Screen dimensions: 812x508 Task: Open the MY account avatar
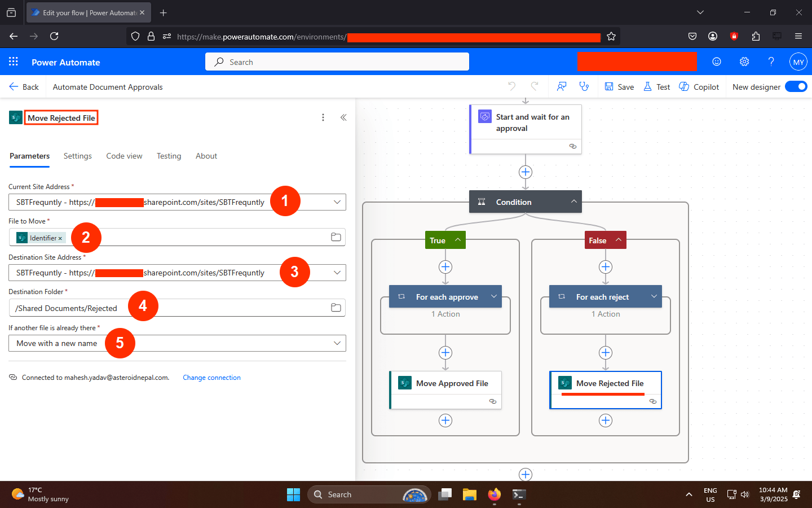tap(798, 62)
